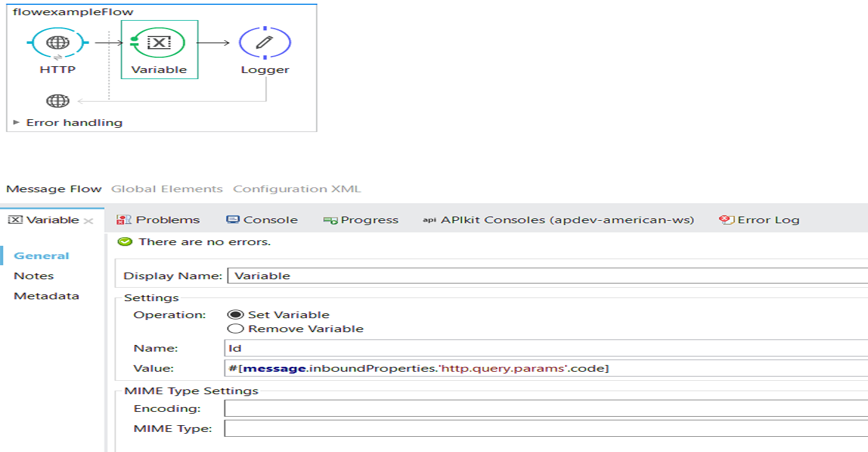
Task: Click the MIME Type input field
Action: [x=547, y=429]
